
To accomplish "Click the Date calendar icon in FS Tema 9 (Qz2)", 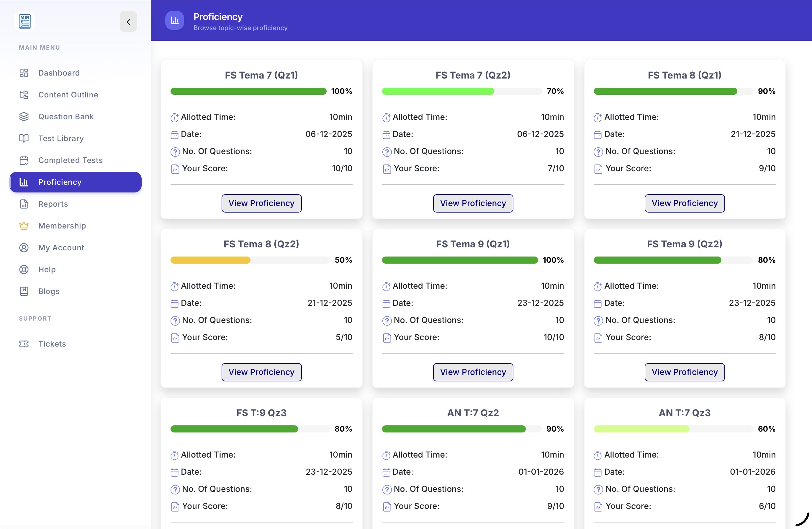I will click(x=598, y=304).
